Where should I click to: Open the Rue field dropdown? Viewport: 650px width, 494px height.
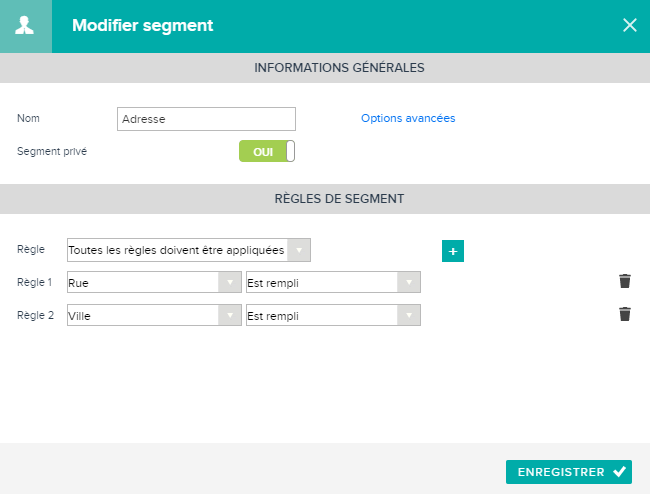[x=154, y=282]
